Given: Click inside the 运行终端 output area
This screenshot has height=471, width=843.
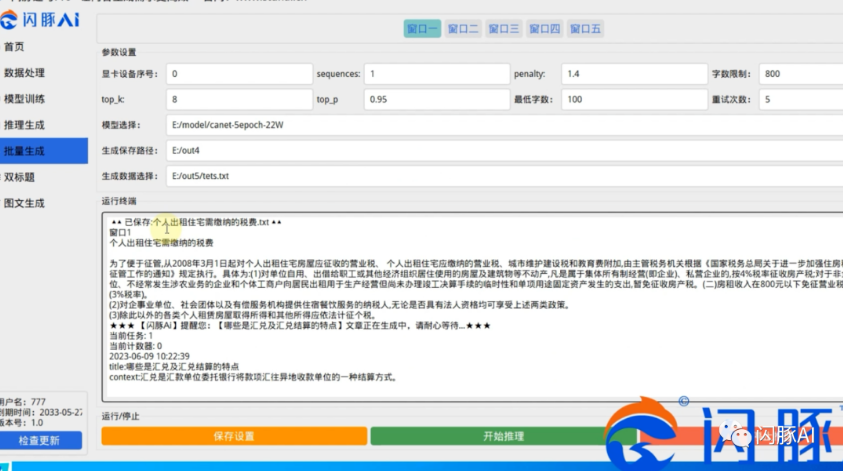Looking at the screenshot, I should coord(473,307).
